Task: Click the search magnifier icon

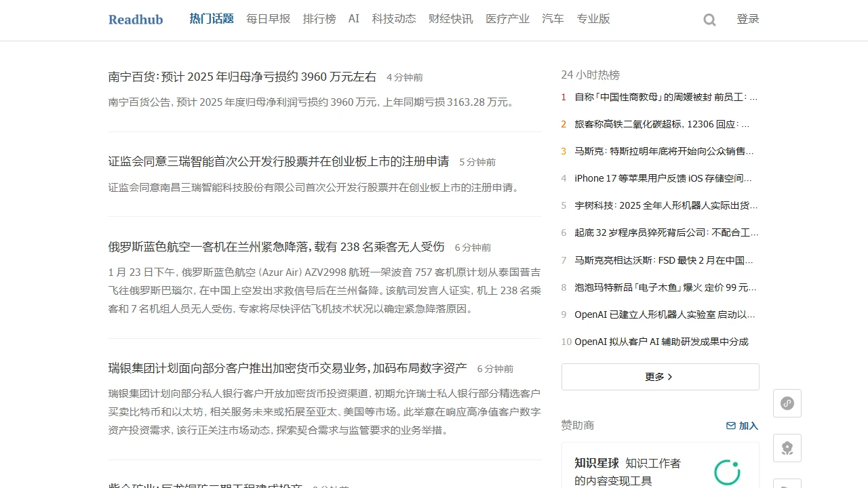Action: pos(709,20)
